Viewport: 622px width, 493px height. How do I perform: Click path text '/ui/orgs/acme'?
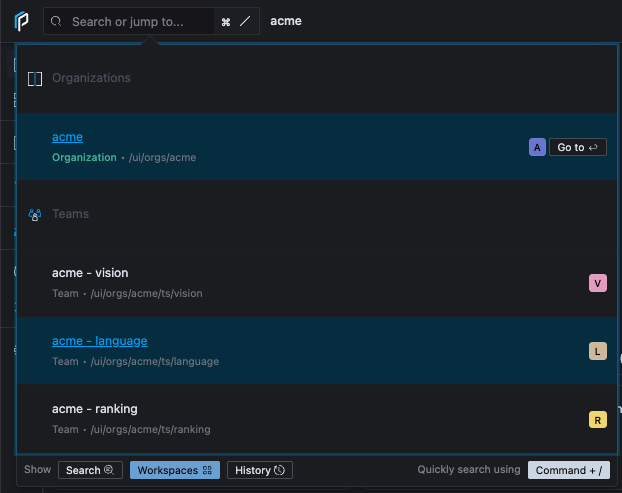pyautogui.click(x=162, y=157)
